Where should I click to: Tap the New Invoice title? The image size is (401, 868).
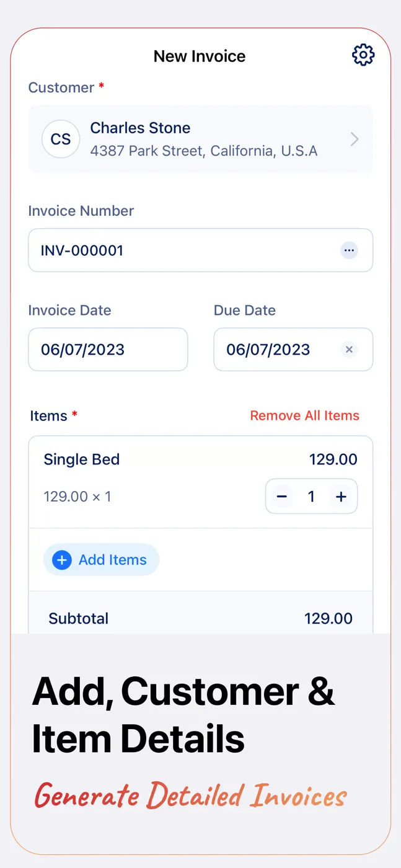200,56
